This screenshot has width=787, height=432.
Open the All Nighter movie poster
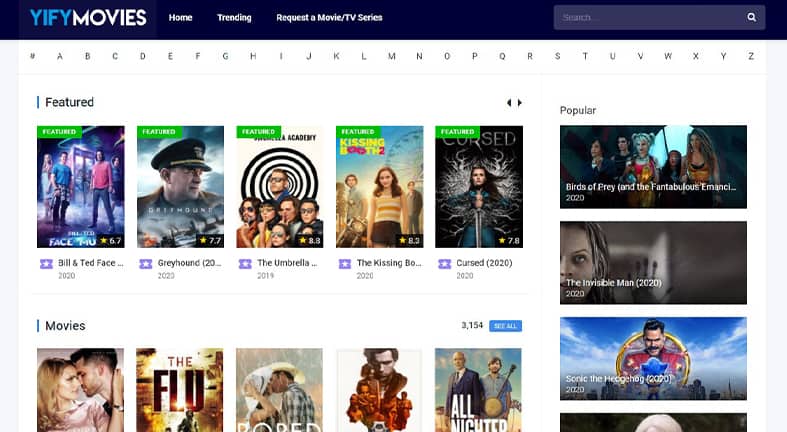(x=478, y=390)
